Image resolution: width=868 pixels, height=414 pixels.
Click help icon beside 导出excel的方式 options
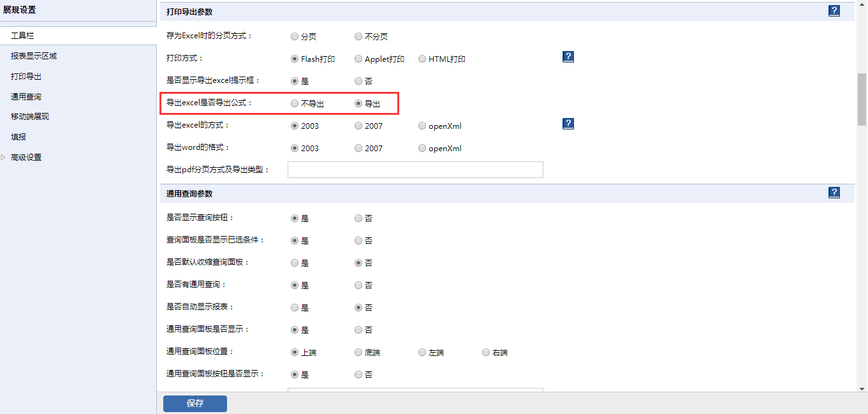tap(568, 124)
